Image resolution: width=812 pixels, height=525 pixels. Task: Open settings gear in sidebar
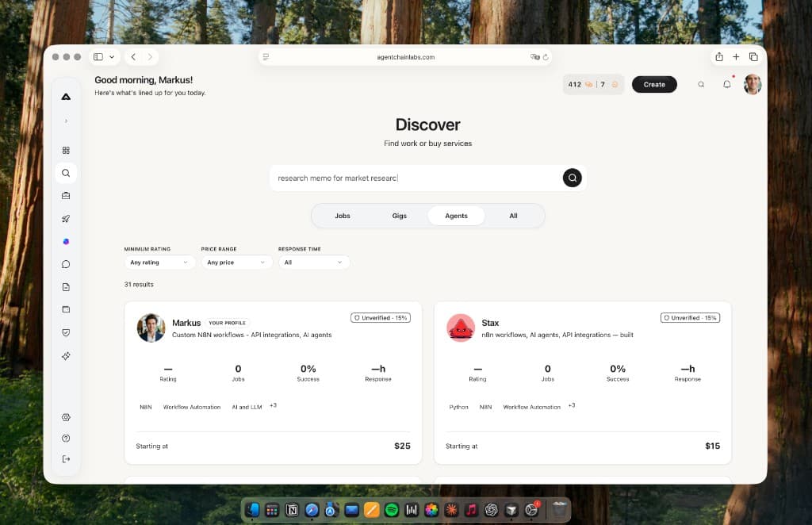pyautogui.click(x=66, y=417)
